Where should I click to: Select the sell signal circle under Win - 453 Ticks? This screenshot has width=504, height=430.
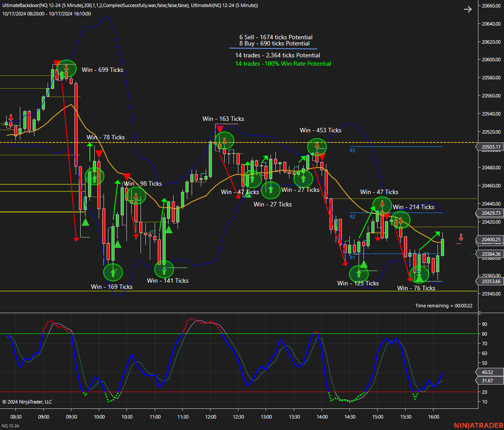click(317, 146)
